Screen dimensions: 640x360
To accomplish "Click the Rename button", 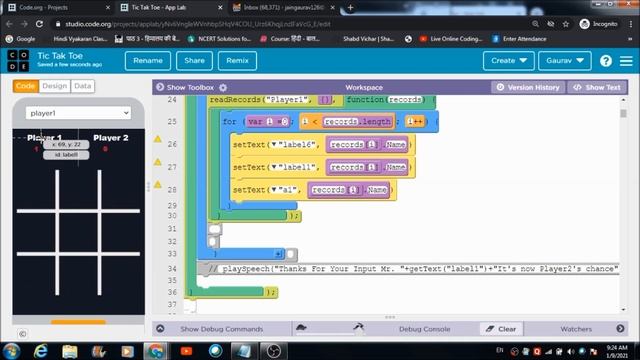I will [x=148, y=61].
